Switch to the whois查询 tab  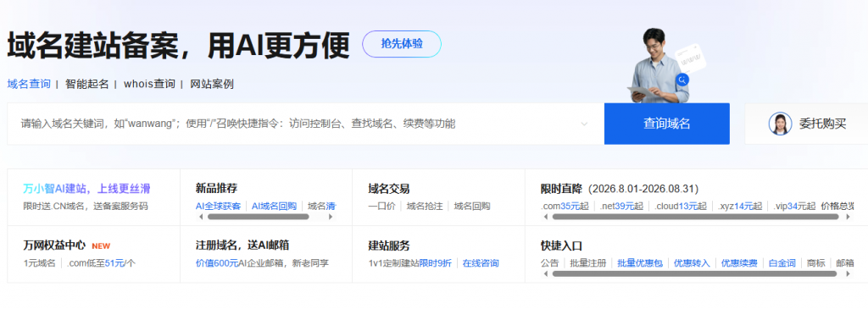149,84
